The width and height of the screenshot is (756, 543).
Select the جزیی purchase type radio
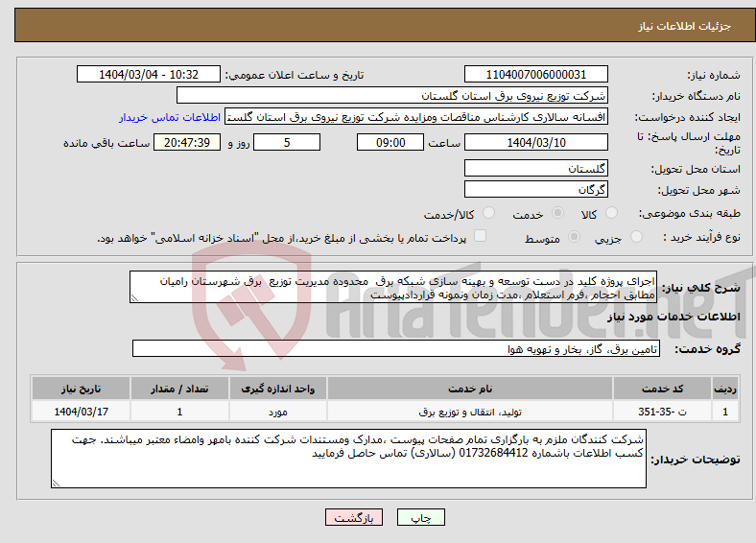point(636,236)
